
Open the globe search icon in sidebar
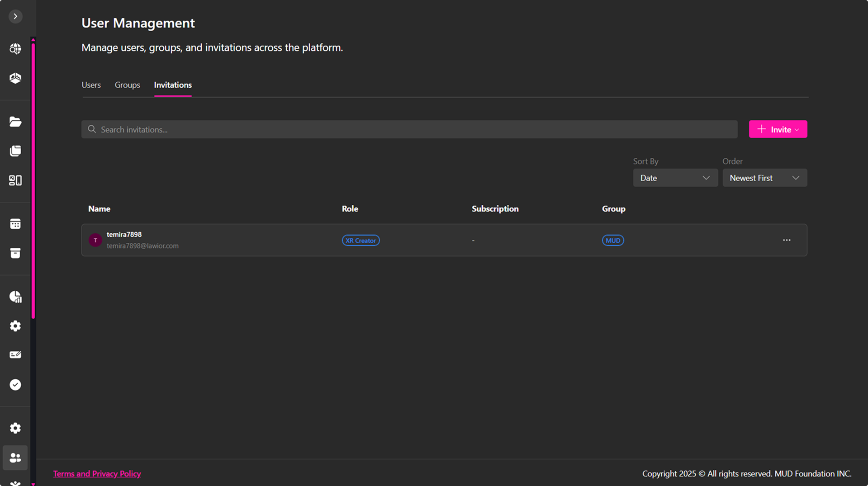15,49
